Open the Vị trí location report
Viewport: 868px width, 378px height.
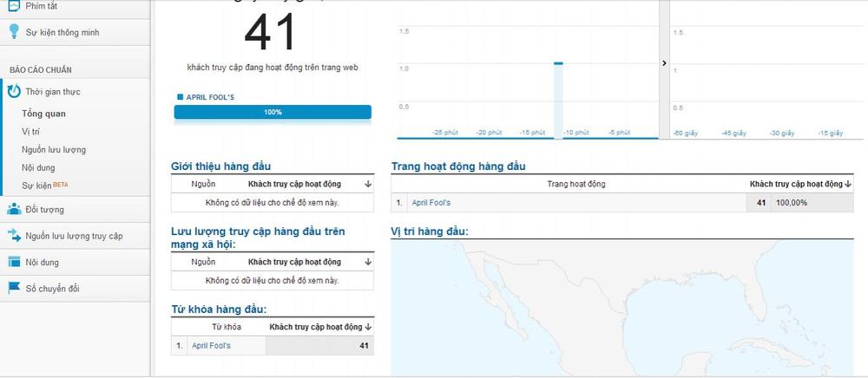pyautogui.click(x=30, y=132)
